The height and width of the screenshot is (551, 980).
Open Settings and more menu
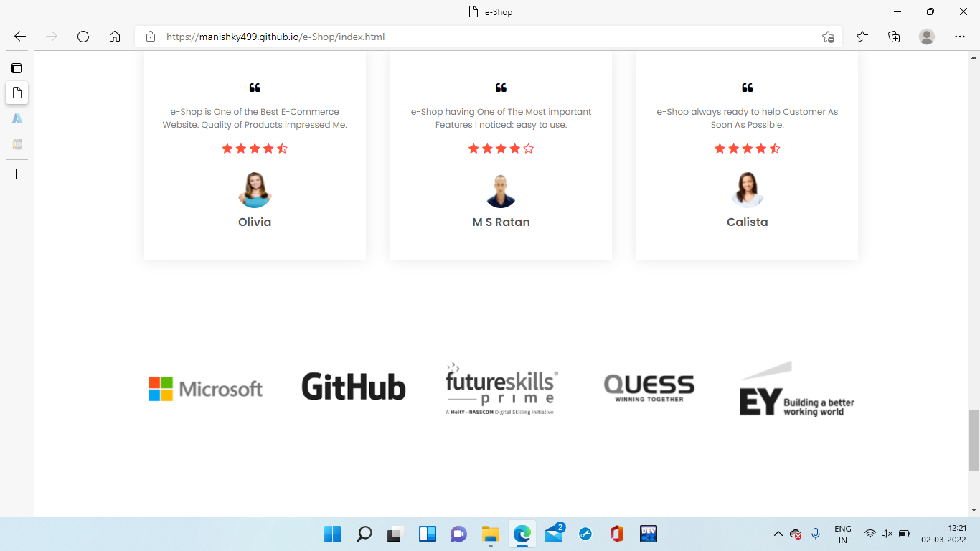pos(960,37)
